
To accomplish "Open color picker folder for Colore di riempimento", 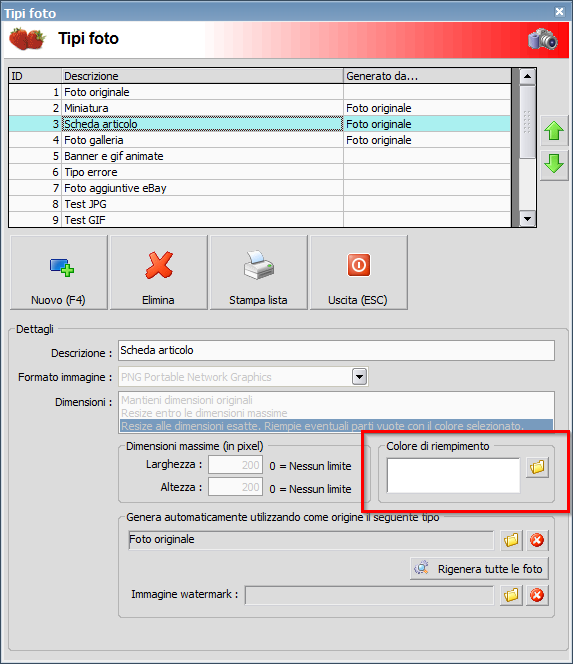I will (537, 467).
